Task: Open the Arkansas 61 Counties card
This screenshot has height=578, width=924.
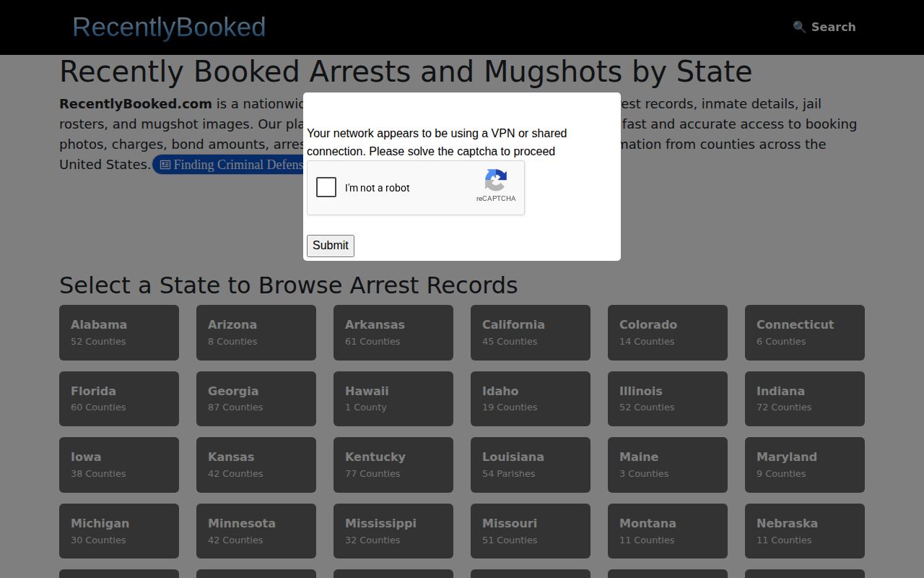Action: point(393,332)
